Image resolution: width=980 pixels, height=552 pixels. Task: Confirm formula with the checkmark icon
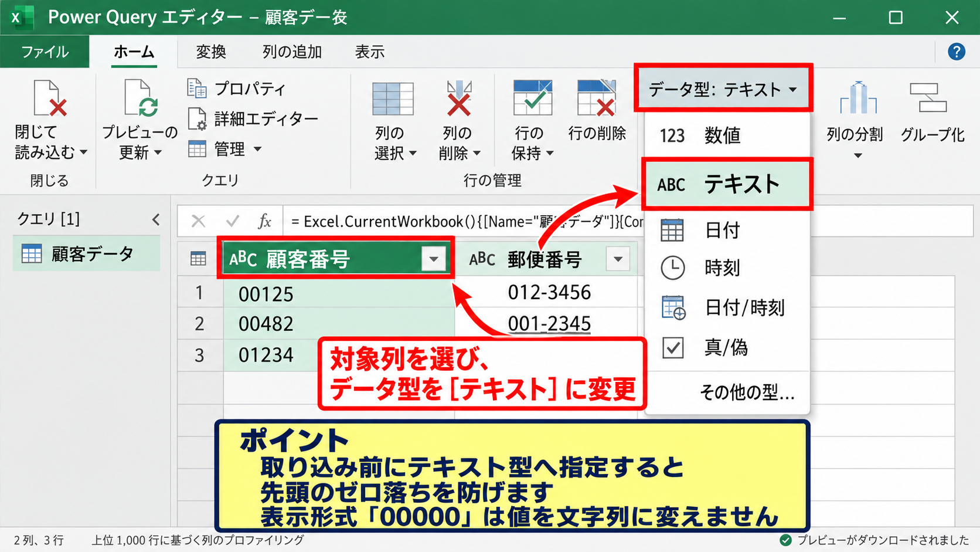pos(232,221)
